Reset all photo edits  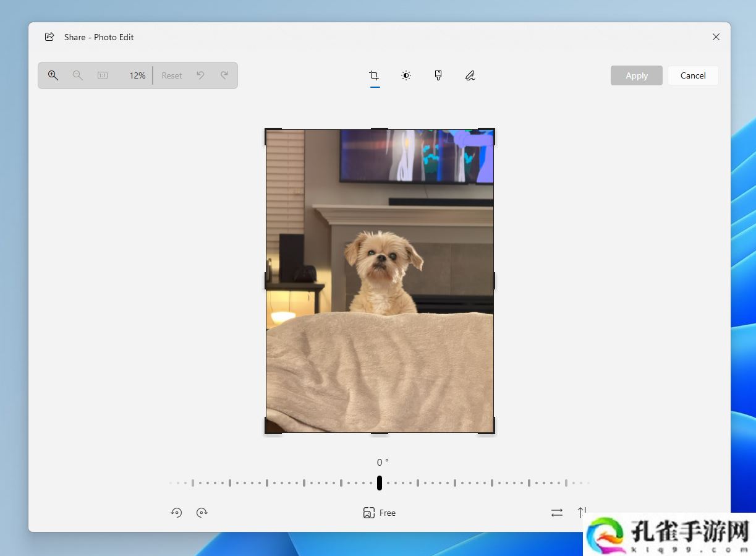click(x=172, y=75)
